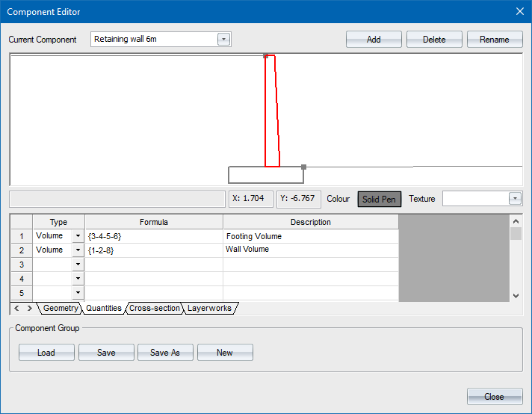Load a component group
532x414 pixels.
46,353
